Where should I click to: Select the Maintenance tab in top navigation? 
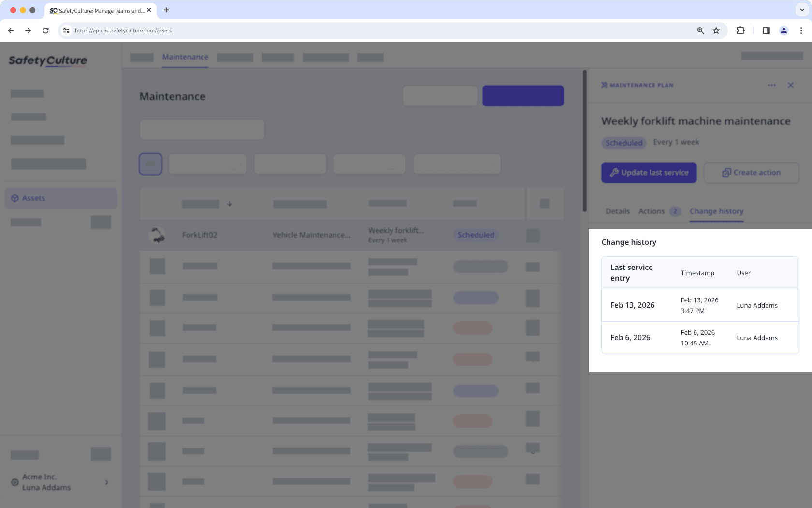click(185, 57)
